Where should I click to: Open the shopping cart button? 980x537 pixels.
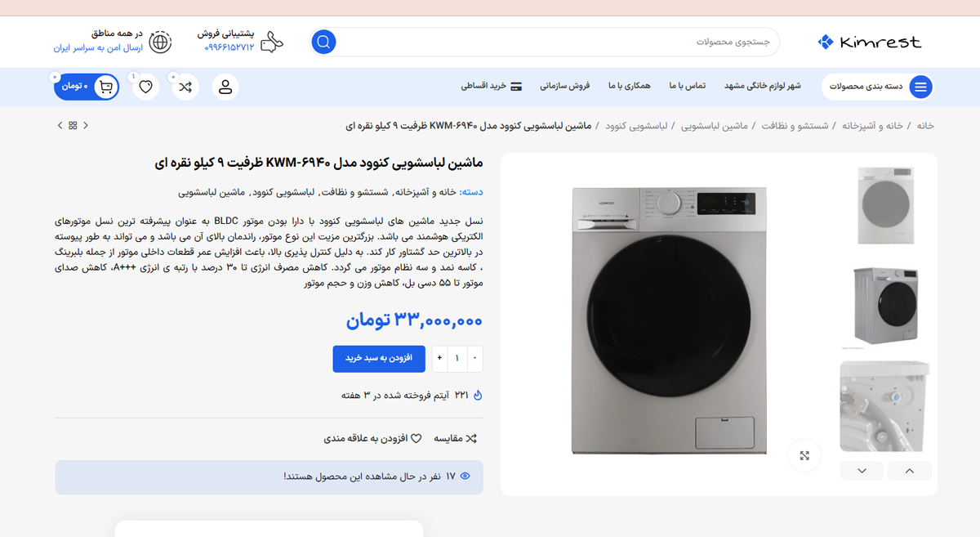tap(87, 86)
